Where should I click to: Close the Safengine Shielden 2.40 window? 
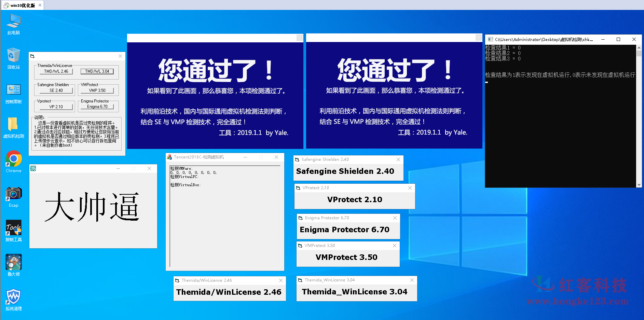[398, 159]
